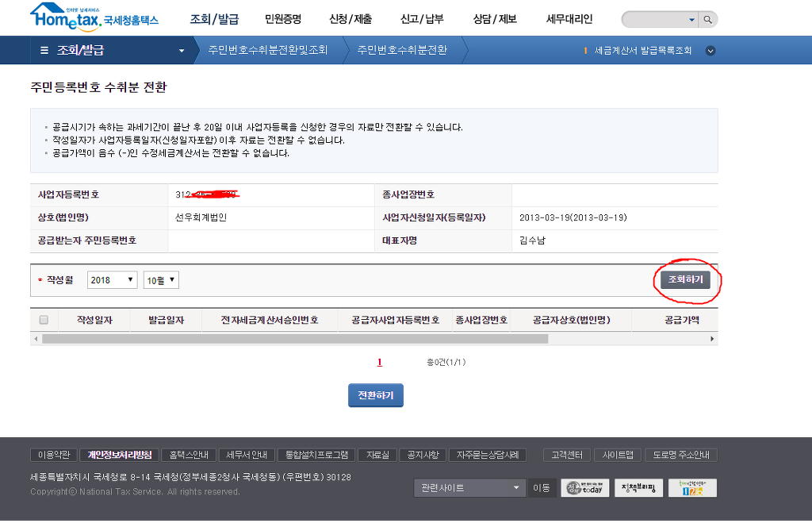Expand the 조회/발급 blue bar dropdown arrow
The image size is (812, 527).
[x=182, y=51]
